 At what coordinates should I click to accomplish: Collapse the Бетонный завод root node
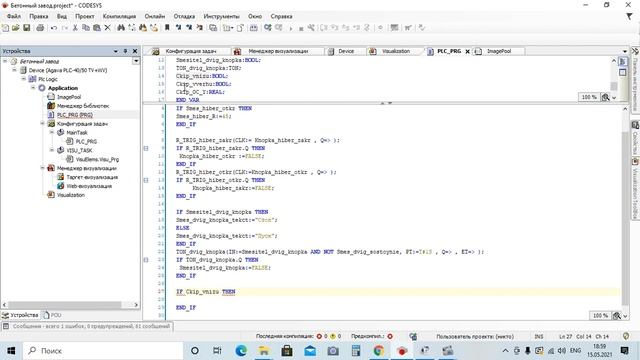5,61
